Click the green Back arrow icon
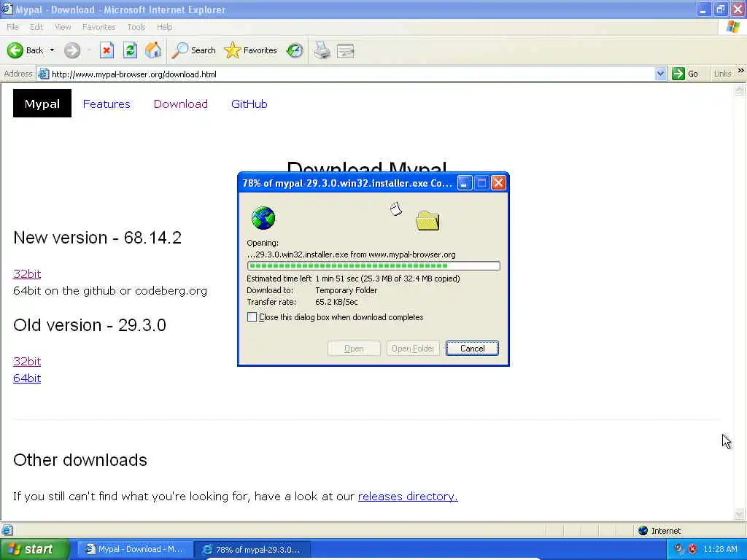The height and width of the screenshot is (560, 747). click(x=15, y=50)
